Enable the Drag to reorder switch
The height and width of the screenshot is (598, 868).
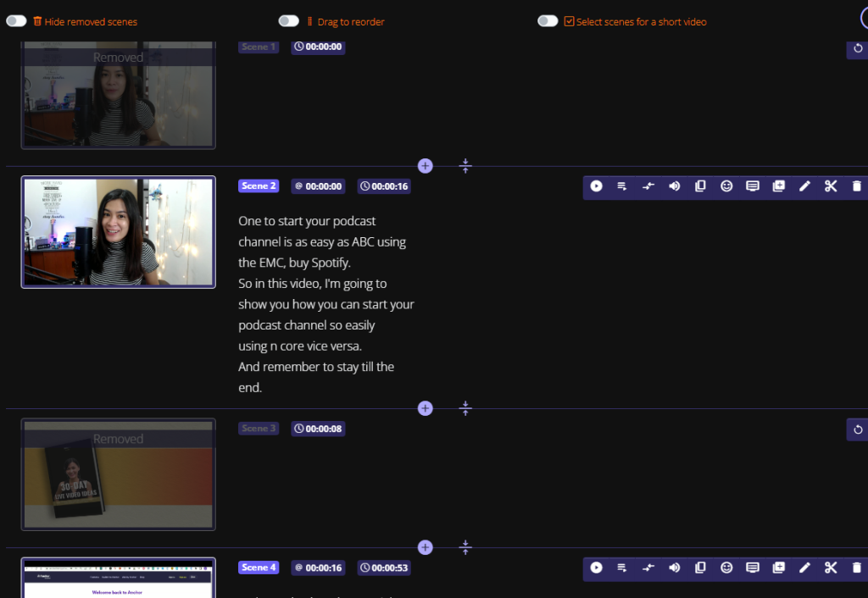[x=289, y=21]
